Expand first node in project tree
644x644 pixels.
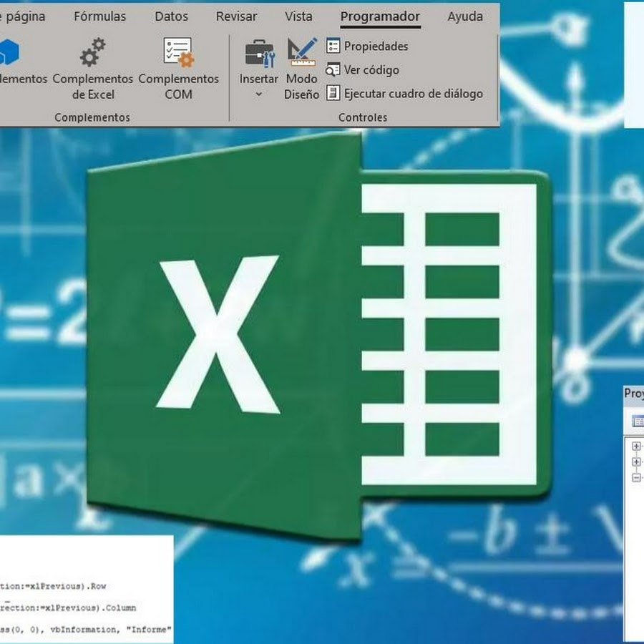pyautogui.click(x=636, y=446)
